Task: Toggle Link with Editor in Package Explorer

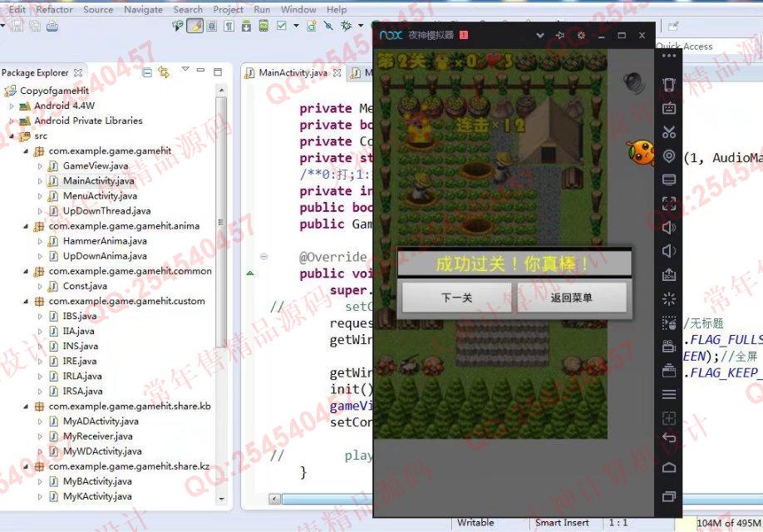Action: click(x=164, y=72)
